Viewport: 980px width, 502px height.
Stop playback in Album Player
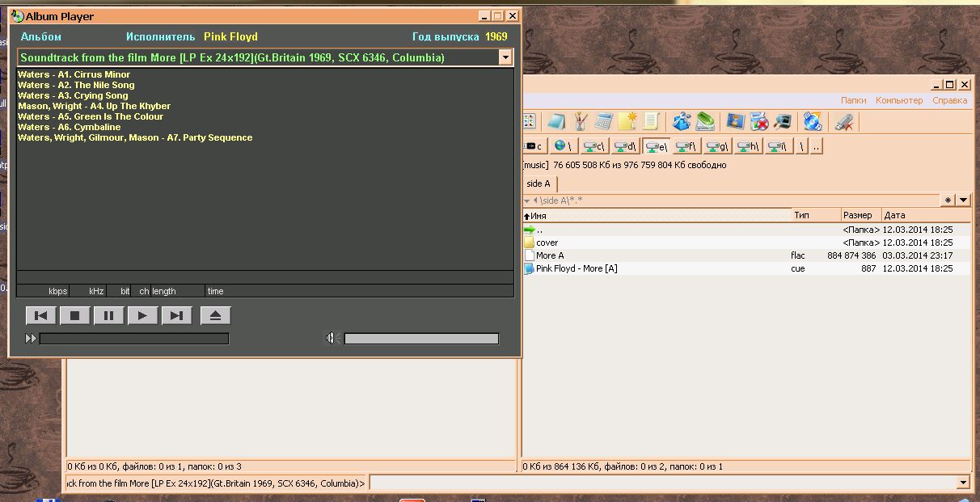coord(74,316)
